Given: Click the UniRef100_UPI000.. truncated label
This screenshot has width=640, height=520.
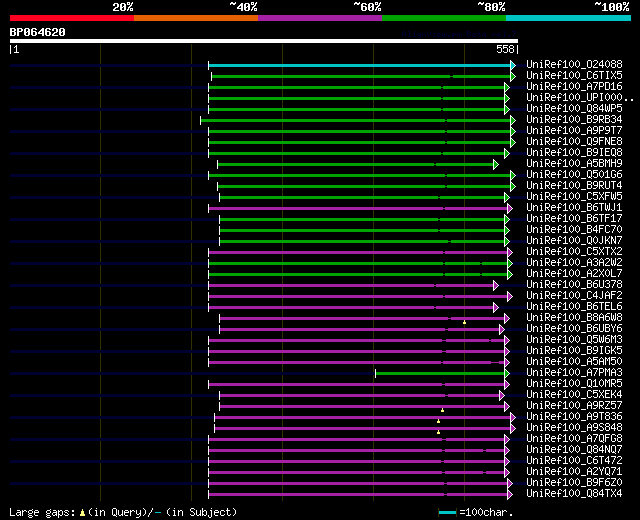Looking at the screenshot, I should (580, 98).
